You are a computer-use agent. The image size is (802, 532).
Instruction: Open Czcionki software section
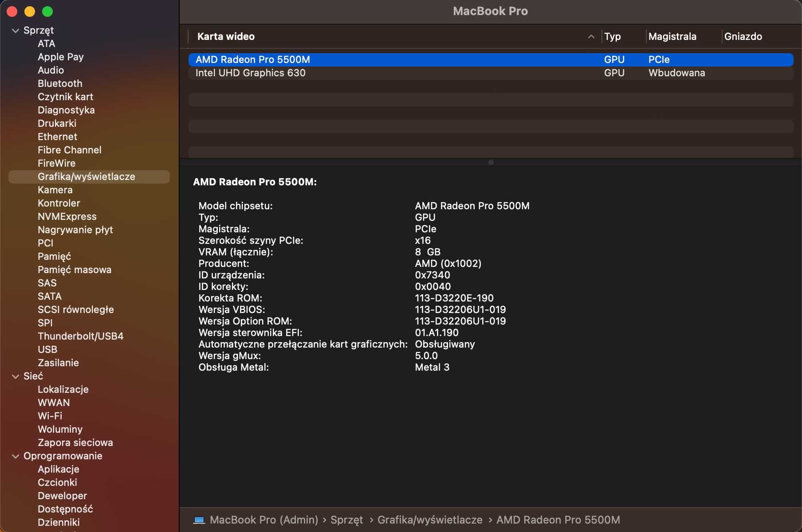point(57,482)
